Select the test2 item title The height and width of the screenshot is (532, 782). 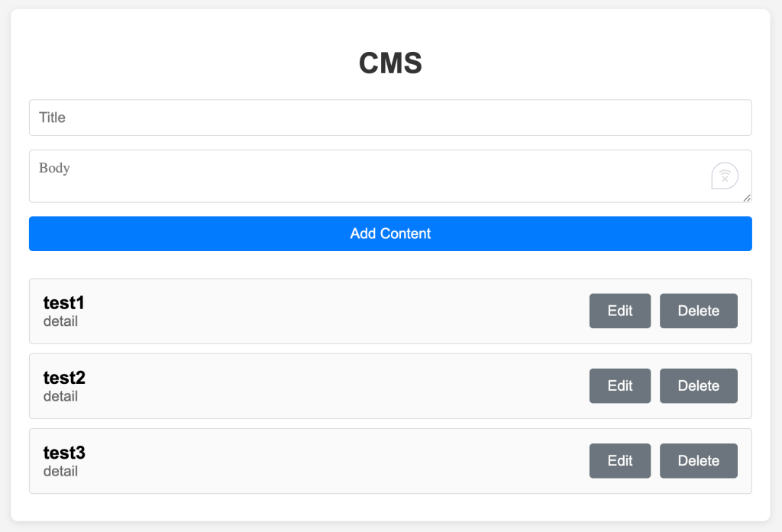(x=63, y=377)
